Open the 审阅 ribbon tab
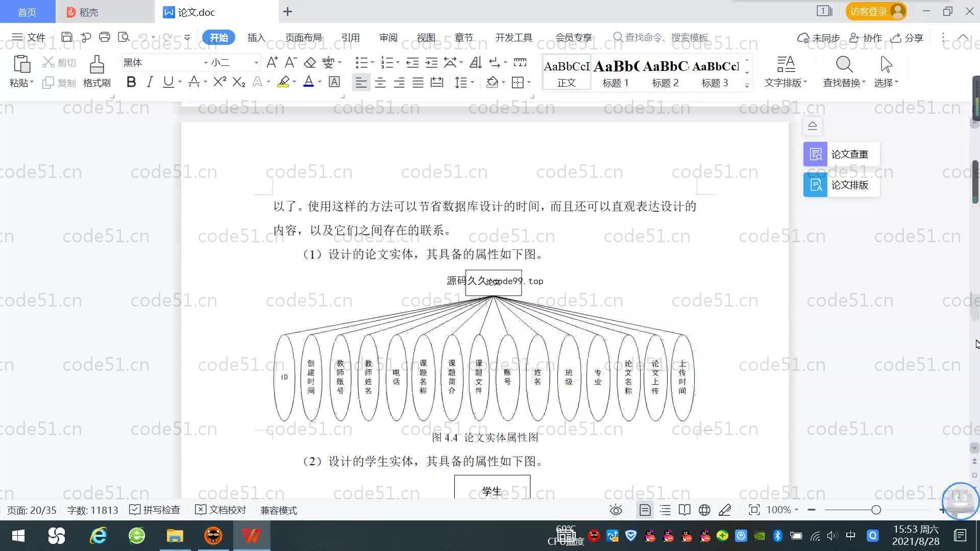980x551 pixels. pyautogui.click(x=388, y=38)
